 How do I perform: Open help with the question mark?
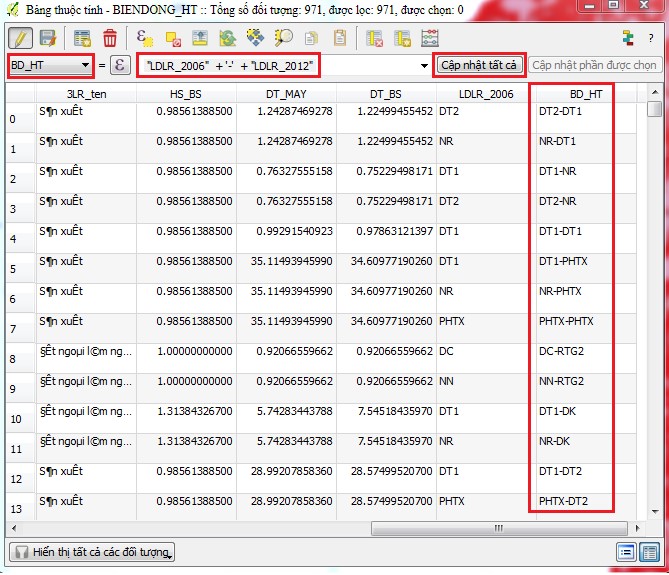[651, 38]
